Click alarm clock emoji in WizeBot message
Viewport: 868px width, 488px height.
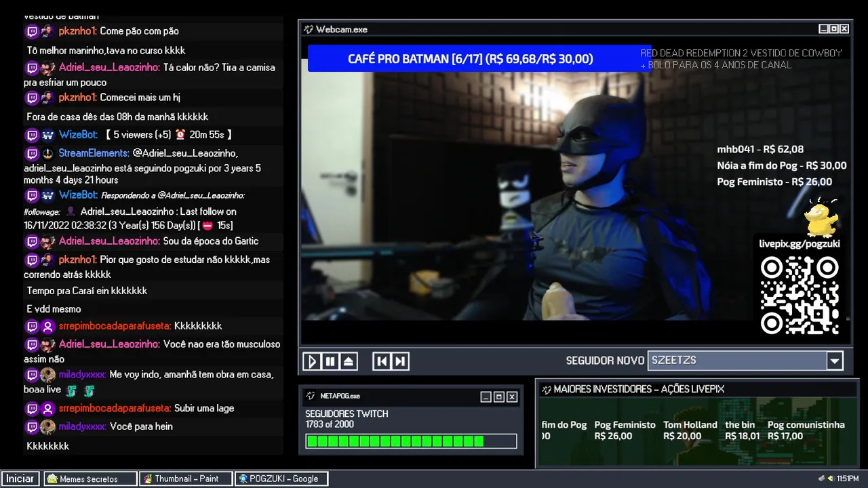(x=180, y=135)
